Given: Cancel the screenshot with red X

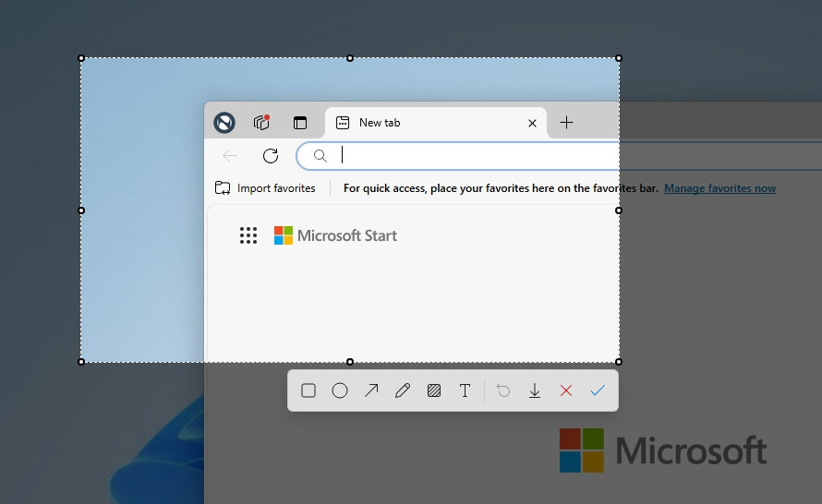Looking at the screenshot, I should coord(566,390).
